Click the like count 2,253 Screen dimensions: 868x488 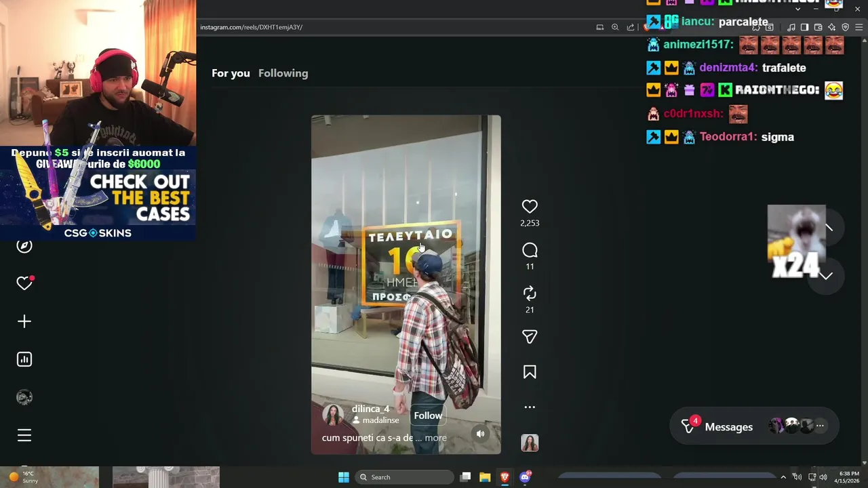point(530,223)
